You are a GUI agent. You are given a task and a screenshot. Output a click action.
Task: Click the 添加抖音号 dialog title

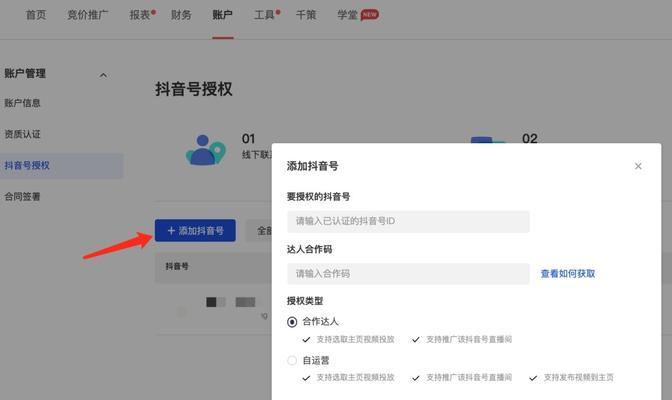(312, 166)
